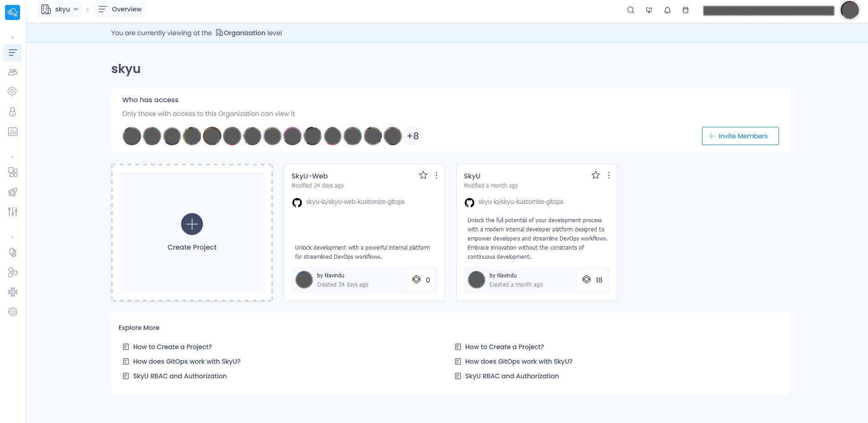Viewport: 868px width, 423px height.
Task: Open left 'How to Create a Project?' article
Action: click(172, 347)
